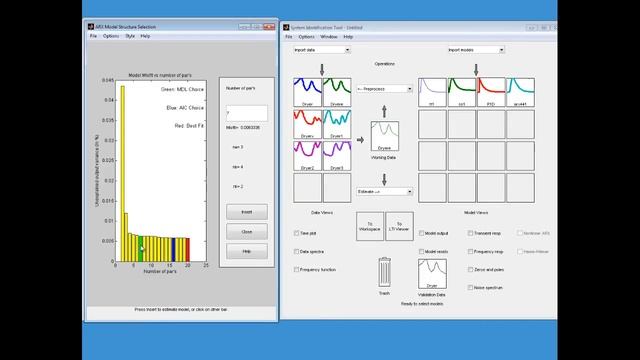Click the Number of par's input field
This screenshot has width=640, height=360.
click(247, 113)
